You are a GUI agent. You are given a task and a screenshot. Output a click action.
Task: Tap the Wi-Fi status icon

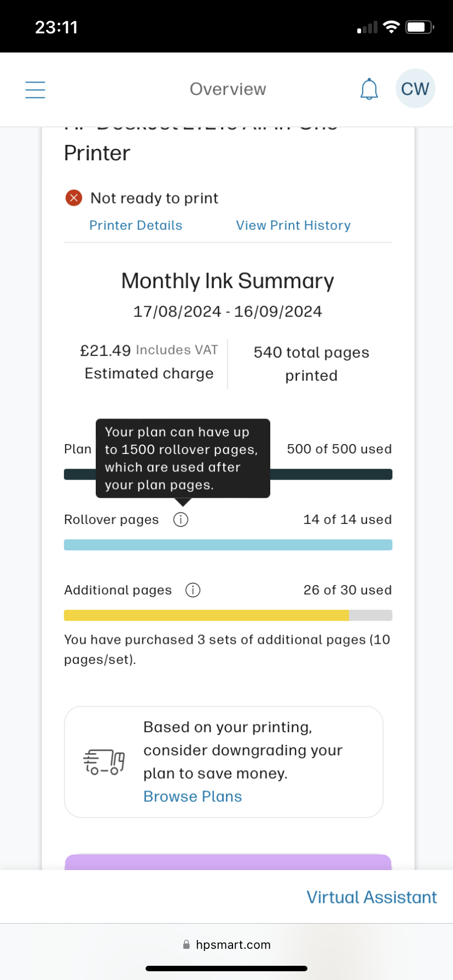[x=391, y=27]
